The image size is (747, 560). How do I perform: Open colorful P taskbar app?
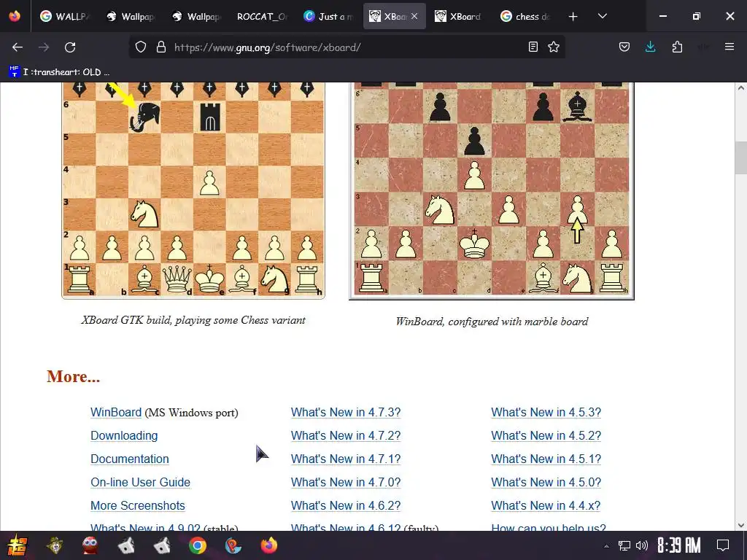click(x=233, y=545)
